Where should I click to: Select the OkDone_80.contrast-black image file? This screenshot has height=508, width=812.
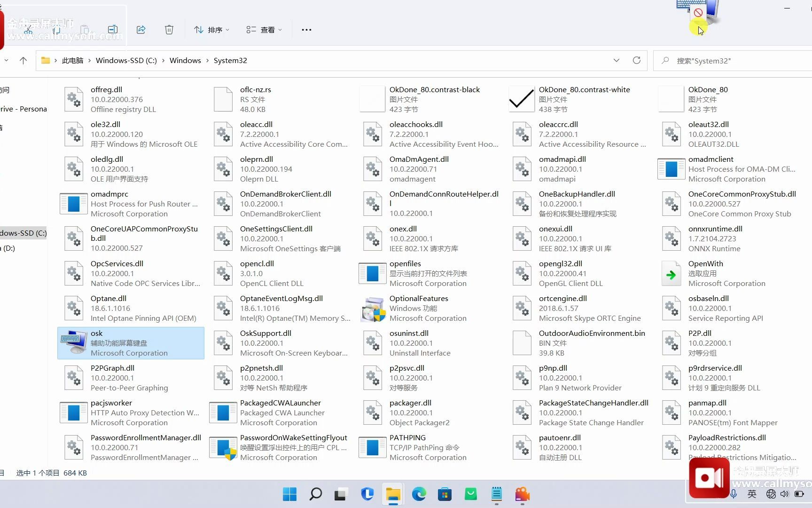point(373,99)
